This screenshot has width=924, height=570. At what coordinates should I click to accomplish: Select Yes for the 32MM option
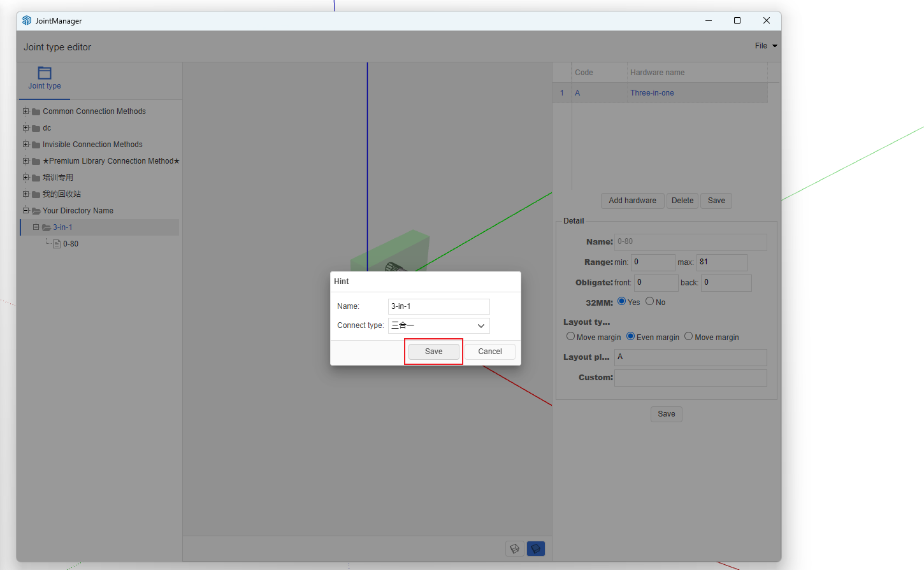click(622, 301)
